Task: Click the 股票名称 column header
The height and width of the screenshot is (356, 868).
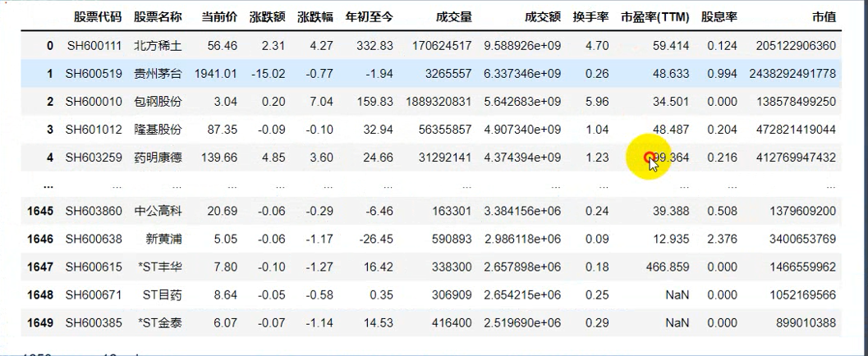Action: [158, 17]
